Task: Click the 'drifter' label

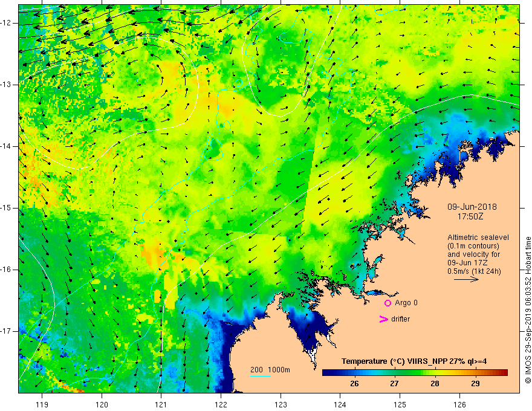Action: coord(400,319)
